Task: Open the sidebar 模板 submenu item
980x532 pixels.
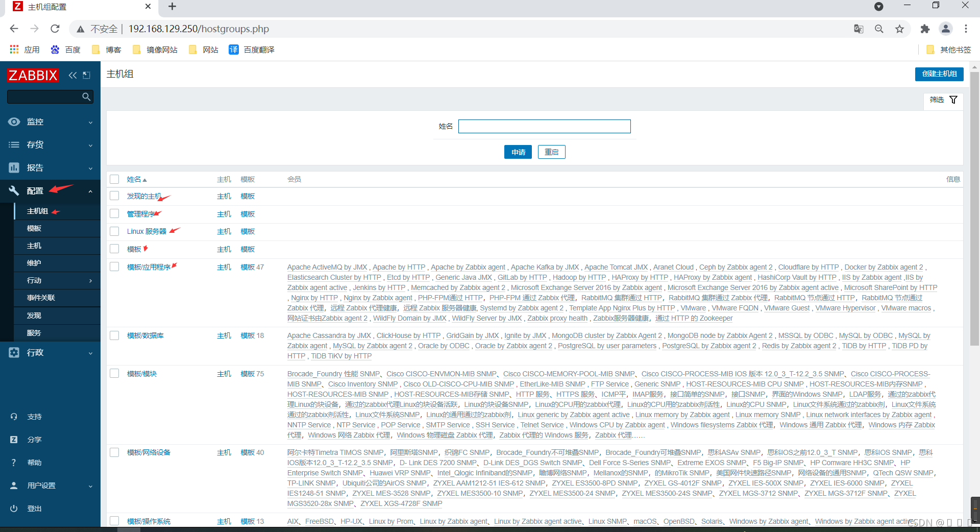Action: coord(34,228)
